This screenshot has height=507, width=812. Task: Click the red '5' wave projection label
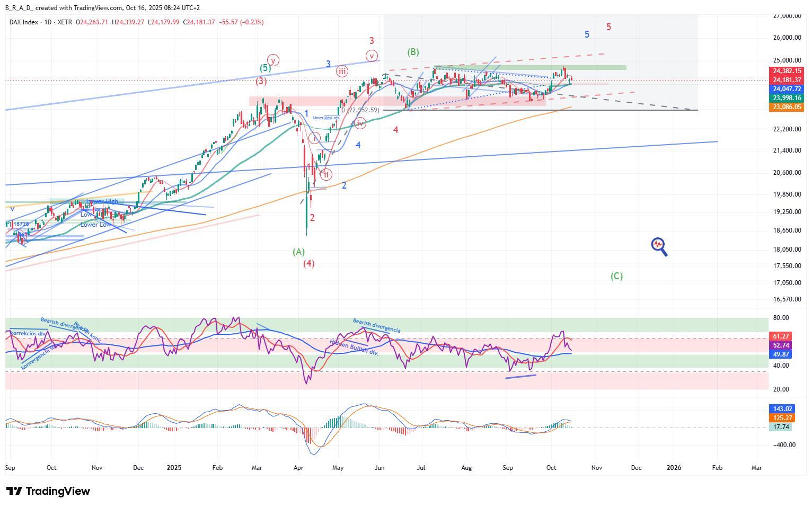click(608, 27)
